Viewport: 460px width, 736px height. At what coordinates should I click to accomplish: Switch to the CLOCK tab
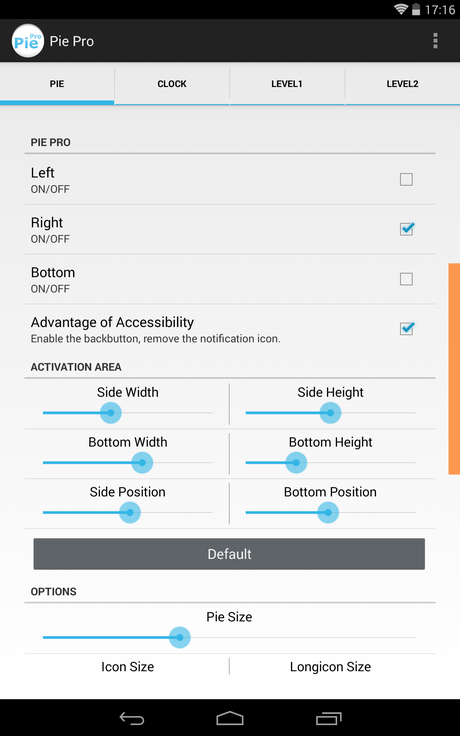pos(172,84)
